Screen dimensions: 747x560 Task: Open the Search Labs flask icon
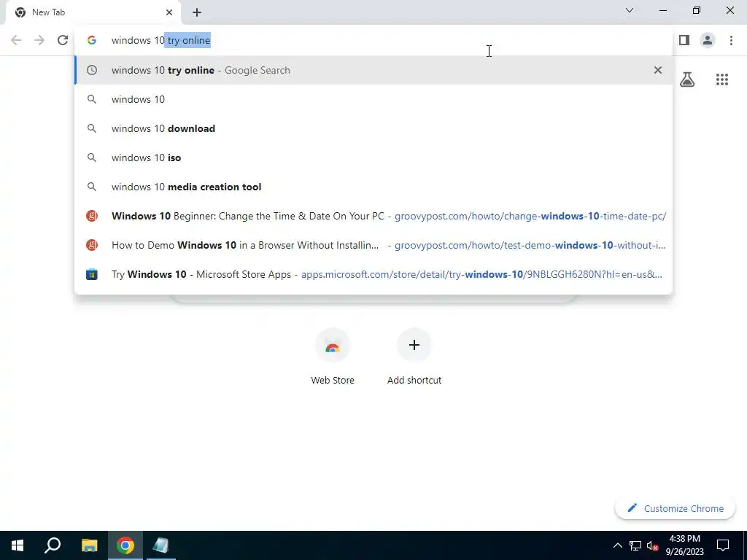[x=687, y=79]
